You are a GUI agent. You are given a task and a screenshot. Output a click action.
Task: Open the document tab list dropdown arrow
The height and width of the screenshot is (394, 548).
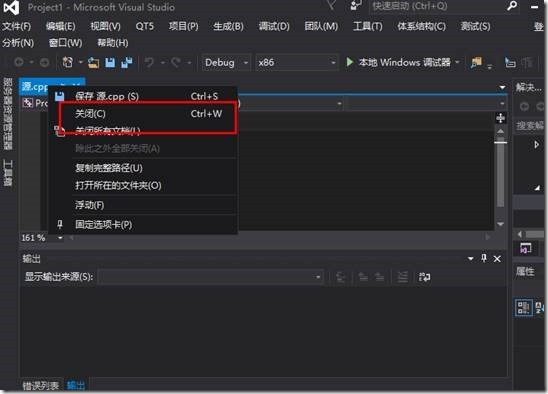click(502, 87)
